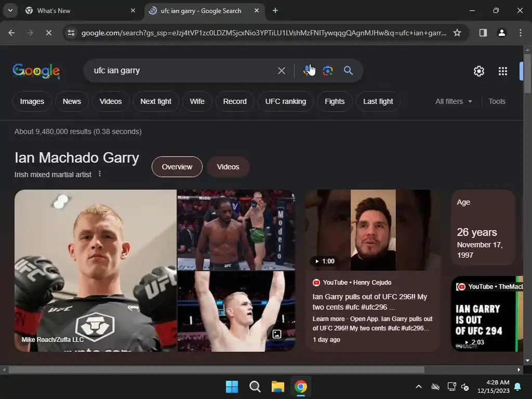Show hidden system tray icons chevron
Viewport: 532px width, 399px height.
tap(419, 387)
